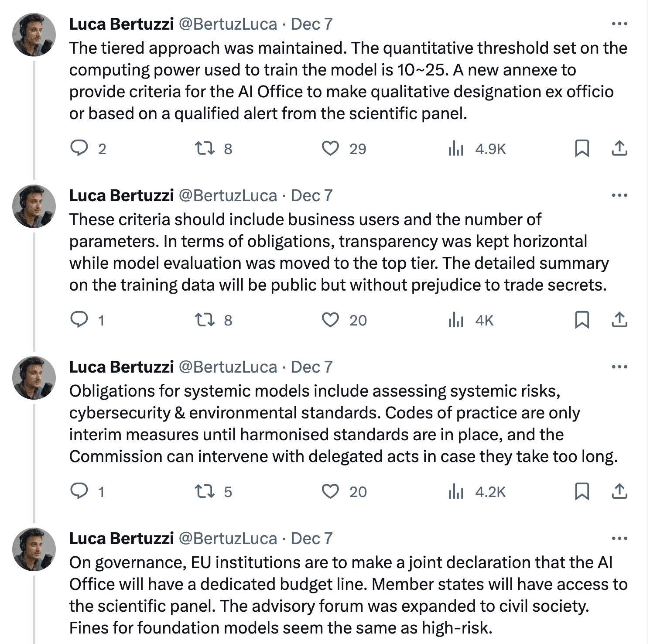Image resolution: width=650 pixels, height=644 pixels.
Task: Open more menu on the governance tweet
Action: (619, 538)
